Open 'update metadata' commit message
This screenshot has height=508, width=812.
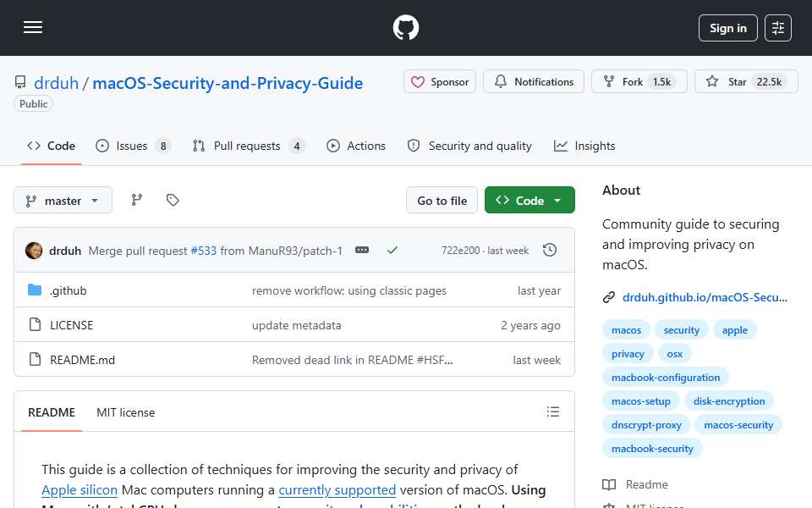(296, 325)
